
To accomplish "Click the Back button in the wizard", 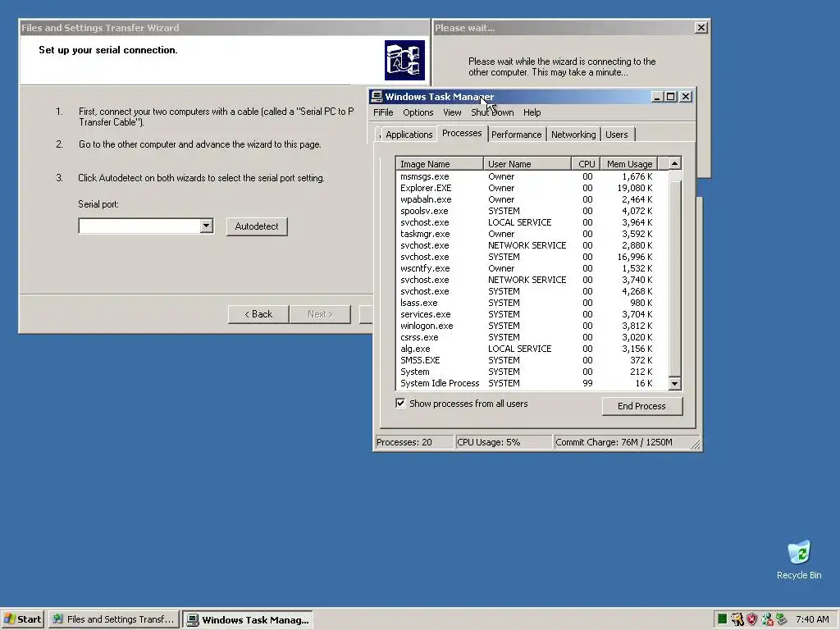I will (258, 314).
